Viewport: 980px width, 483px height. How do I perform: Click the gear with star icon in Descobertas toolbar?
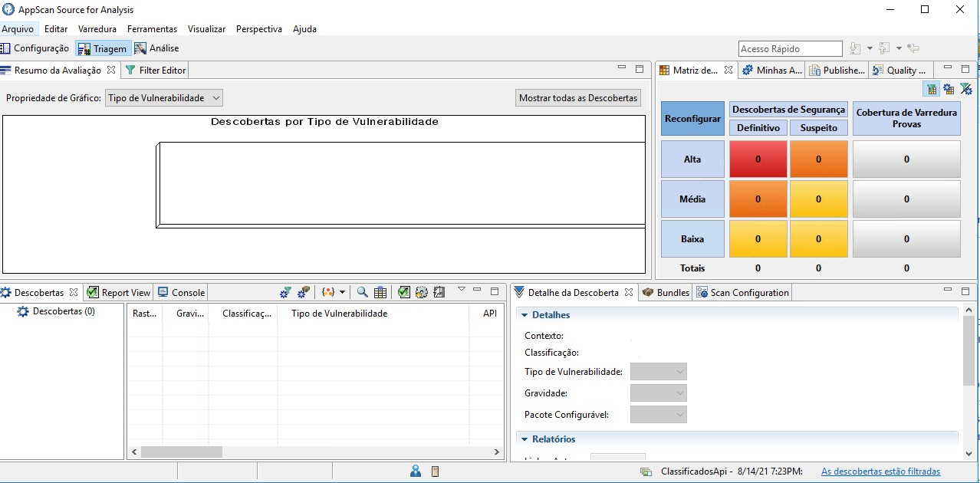(422, 292)
